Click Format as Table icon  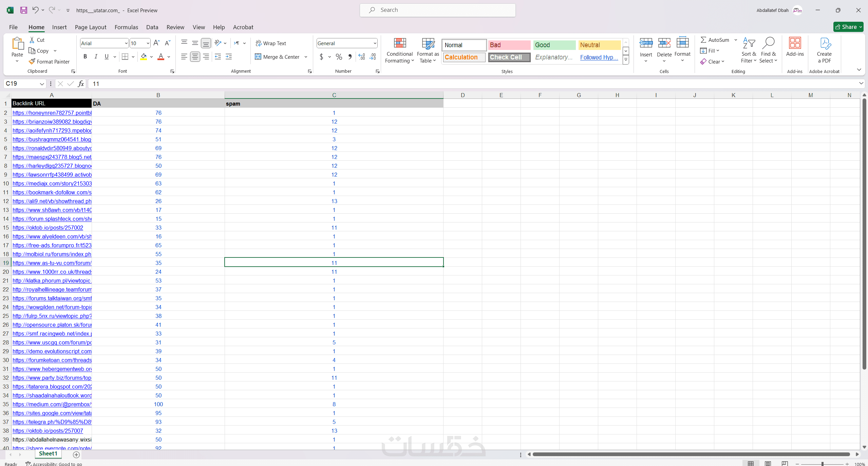428,43
